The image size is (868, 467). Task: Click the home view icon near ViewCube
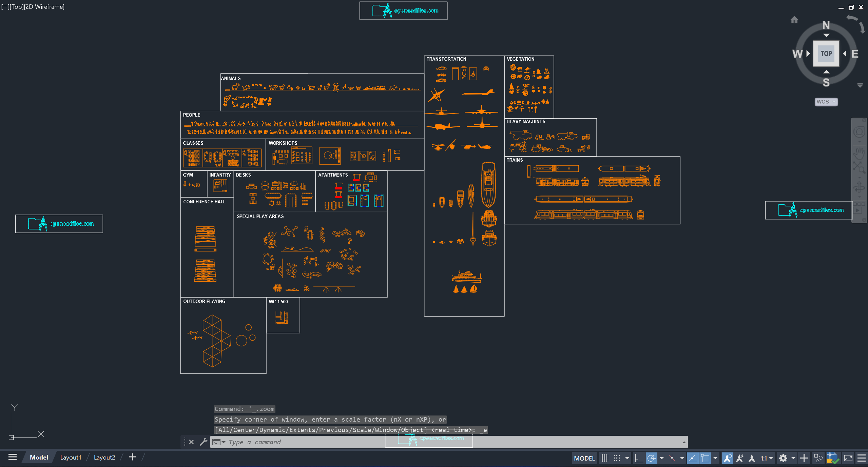pos(794,20)
